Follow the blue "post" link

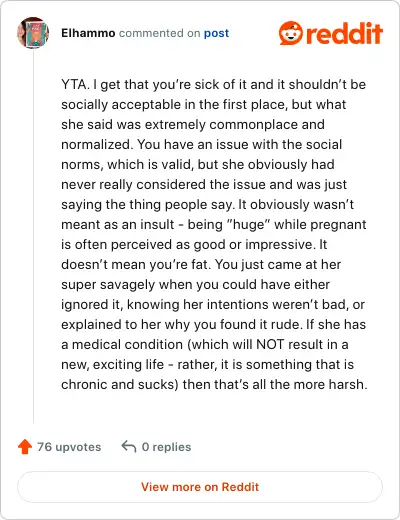pyautogui.click(x=216, y=33)
